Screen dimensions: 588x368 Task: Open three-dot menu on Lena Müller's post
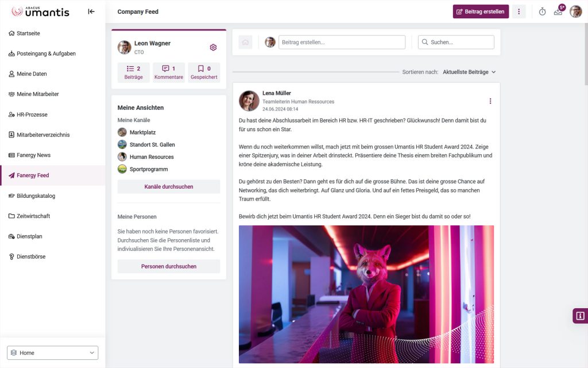tap(490, 101)
